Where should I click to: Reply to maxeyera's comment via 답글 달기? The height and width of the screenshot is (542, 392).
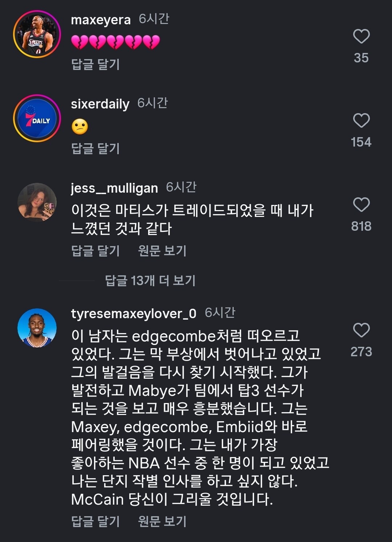click(95, 64)
